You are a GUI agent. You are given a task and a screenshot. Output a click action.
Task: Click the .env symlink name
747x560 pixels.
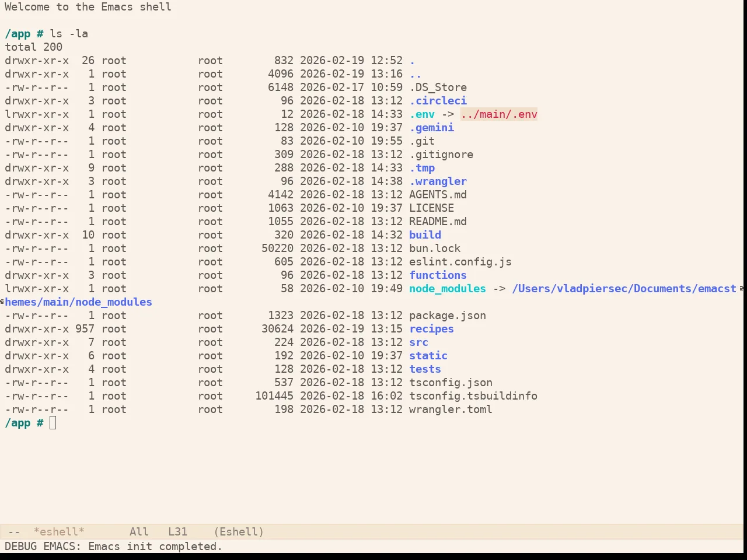point(422,114)
